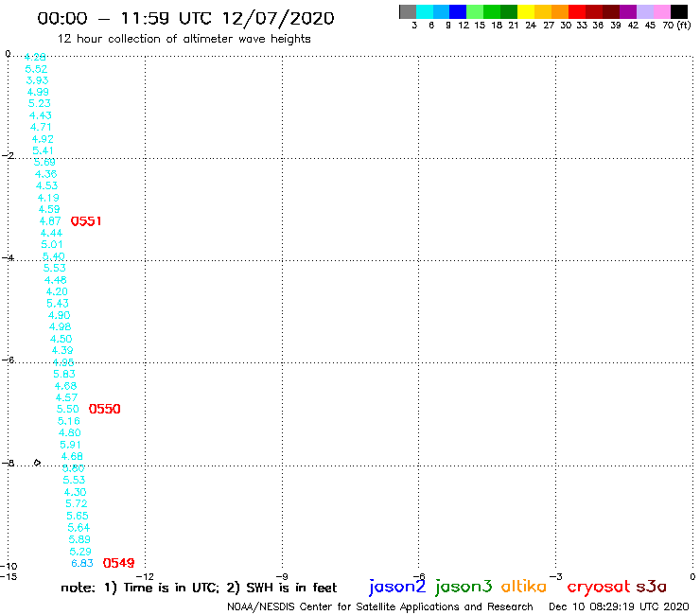Click the 4.87 value beside 0551

pos(50,221)
